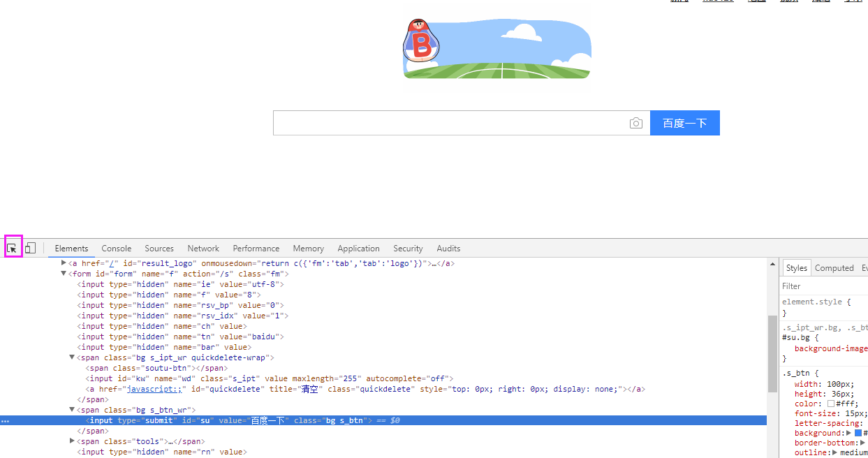Image resolution: width=868 pixels, height=458 pixels.
Task: Select the input id="kw" row
Action: pos(270,378)
